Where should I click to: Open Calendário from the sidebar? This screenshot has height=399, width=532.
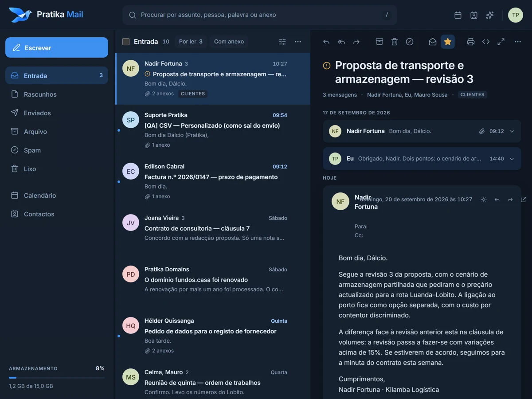[x=57, y=196]
